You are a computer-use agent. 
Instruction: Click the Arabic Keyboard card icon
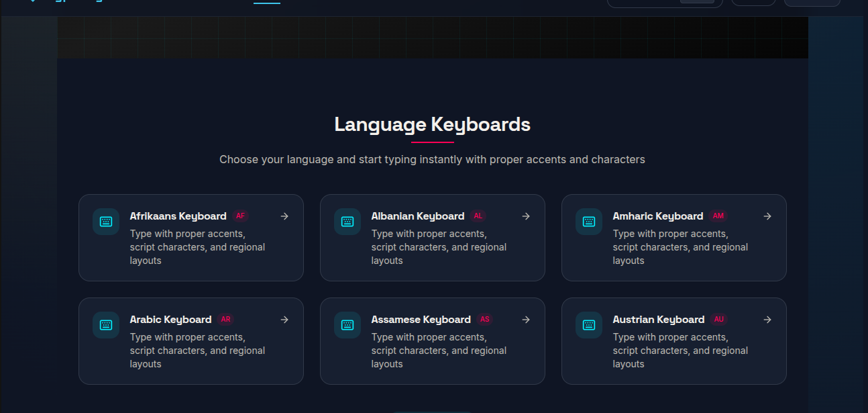coord(106,325)
